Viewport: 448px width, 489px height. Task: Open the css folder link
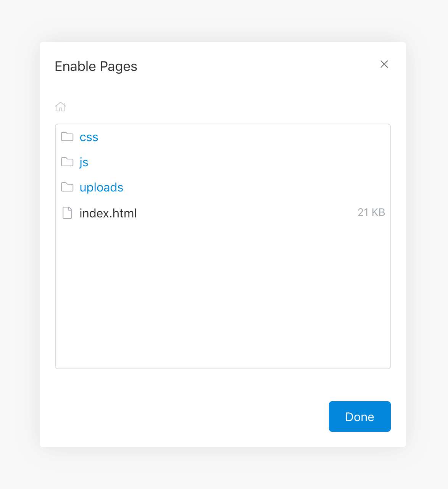[x=89, y=137]
